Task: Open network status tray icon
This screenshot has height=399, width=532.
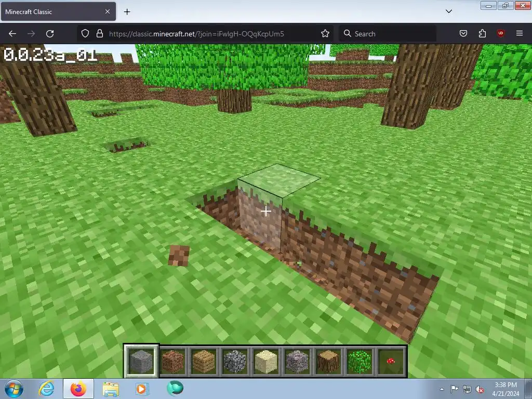Action: coord(467,389)
